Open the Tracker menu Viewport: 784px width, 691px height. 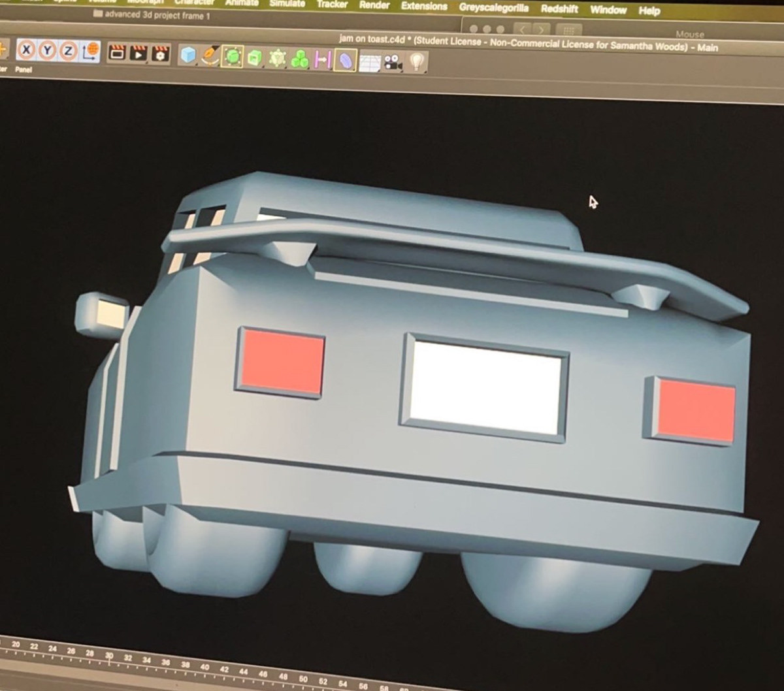[x=332, y=4]
